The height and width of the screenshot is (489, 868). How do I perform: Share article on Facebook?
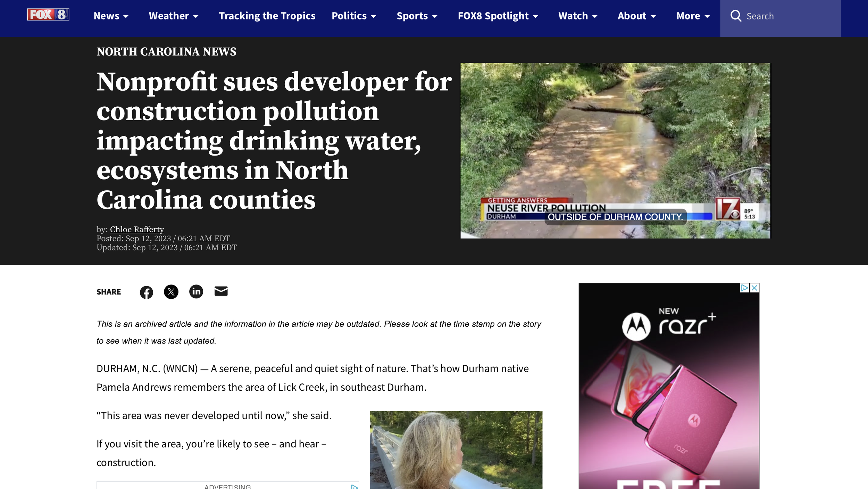[x=146, y=292]
